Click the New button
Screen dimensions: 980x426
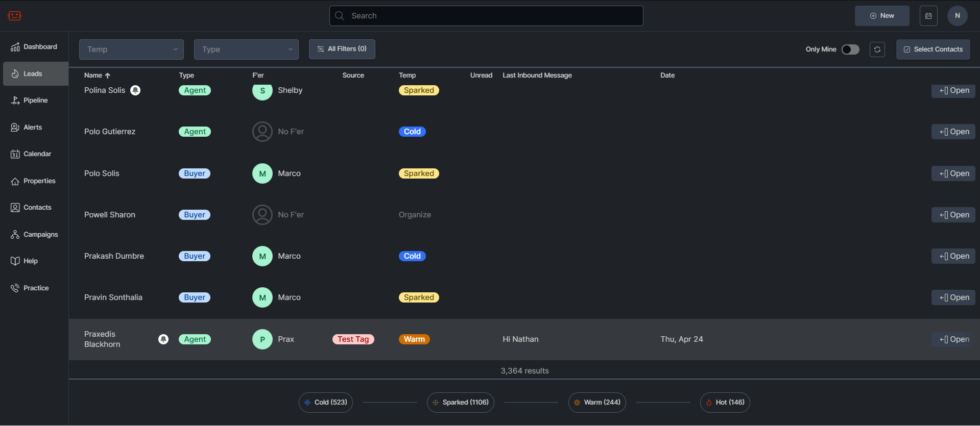[x=881, y=16]
